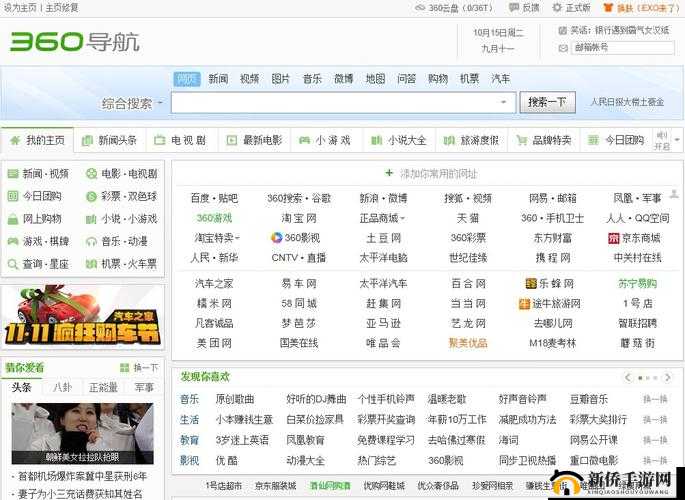Click the 最新电影 play icon
The width and height of the screenshot is (685, 500).
[x=232, y=140]
